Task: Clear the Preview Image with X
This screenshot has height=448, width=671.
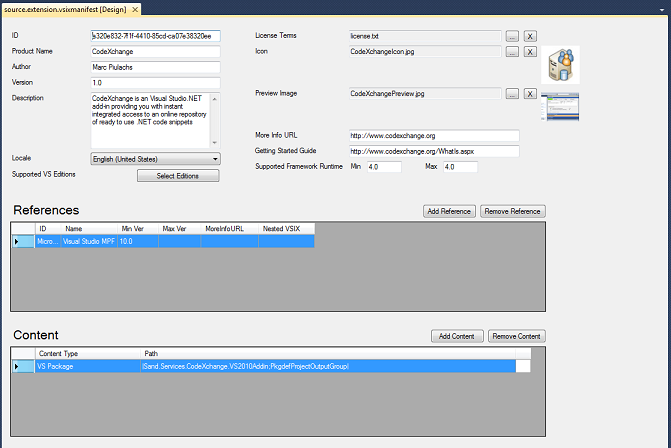Action: coord(530,93)
